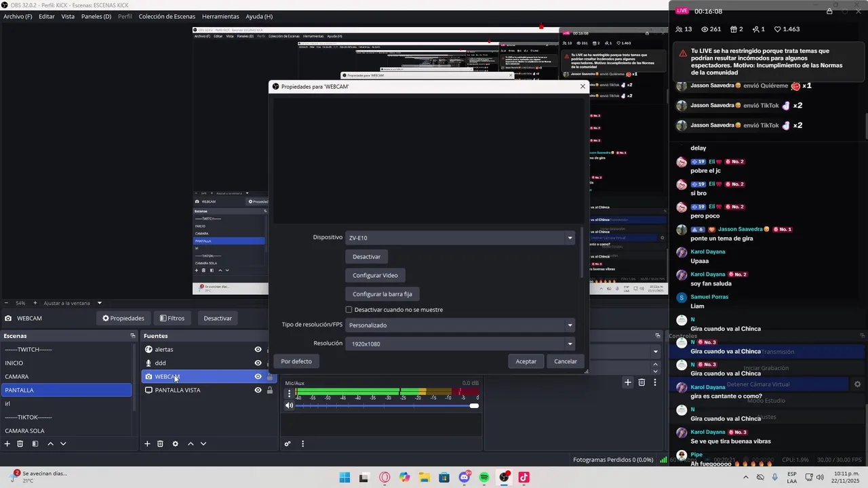Click Cancelar in WEBCAM properties
Screen dimensions: 868x488
pyautogui.click(x=566, y=361)
